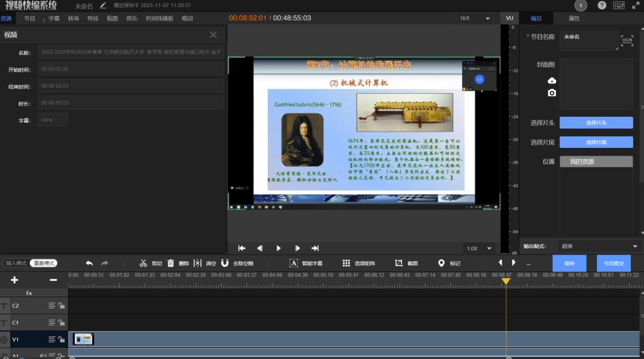
Task: Jump to next marker arrow in toolbar
Action: click(513, 262)
